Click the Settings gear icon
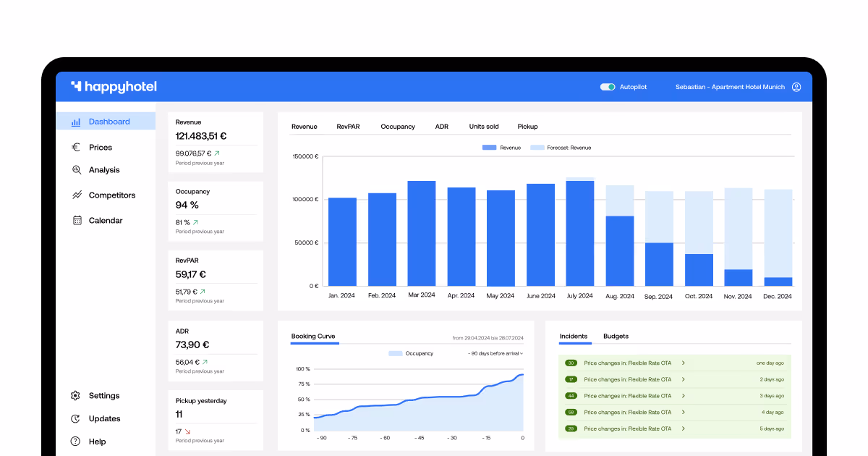Viewport: 868px width, 456px height. click(x=75, y=396)
